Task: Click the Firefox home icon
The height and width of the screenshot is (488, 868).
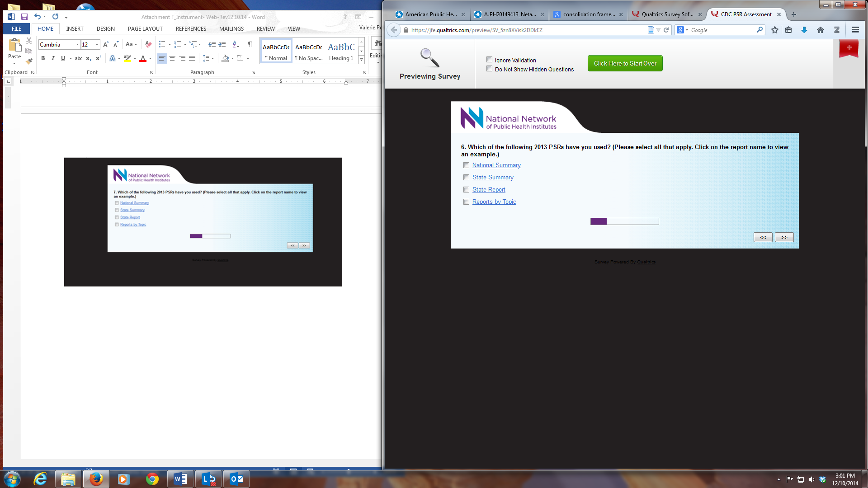Action: (x=821, y=30)
